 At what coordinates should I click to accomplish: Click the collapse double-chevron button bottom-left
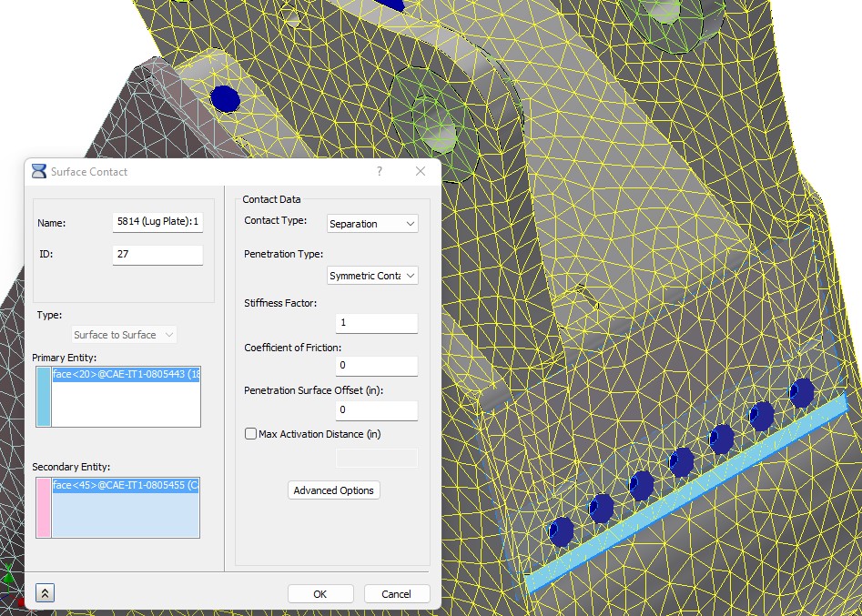tap(43, 592)
